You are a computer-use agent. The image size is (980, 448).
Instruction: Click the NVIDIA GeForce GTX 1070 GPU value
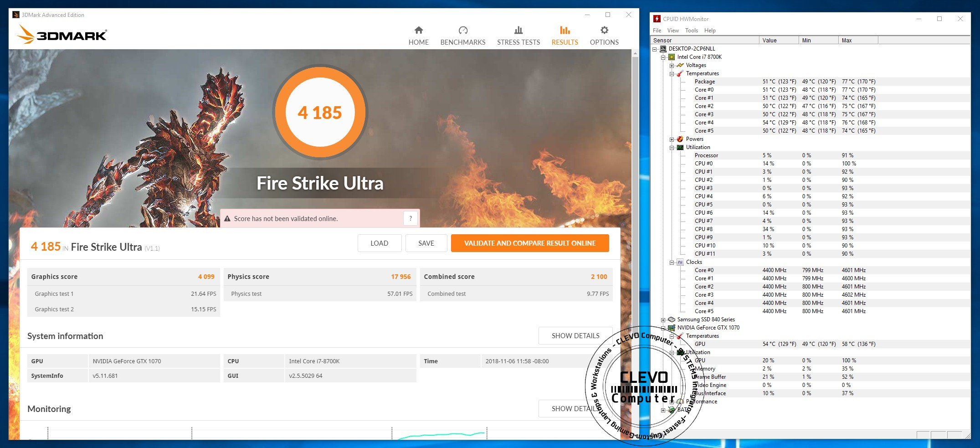click(x=127, y=361)
